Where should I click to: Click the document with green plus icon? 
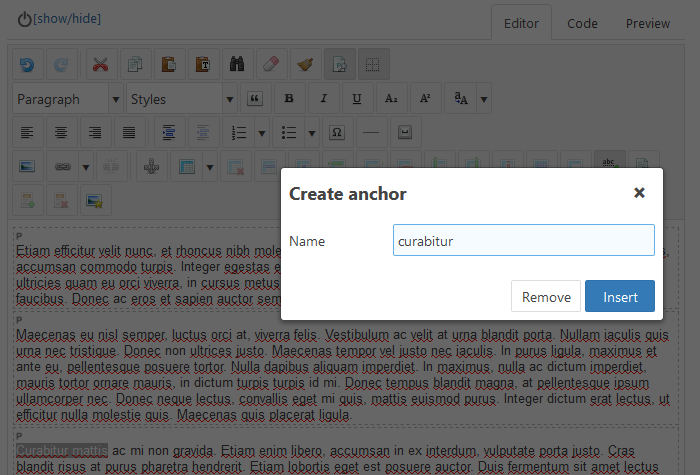tap(28, 200)
